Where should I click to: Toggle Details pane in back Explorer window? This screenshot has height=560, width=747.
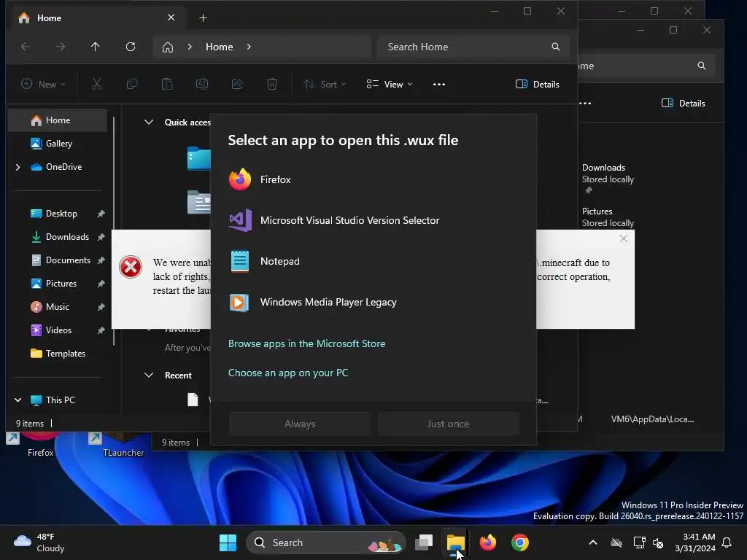tap(683, 104)
